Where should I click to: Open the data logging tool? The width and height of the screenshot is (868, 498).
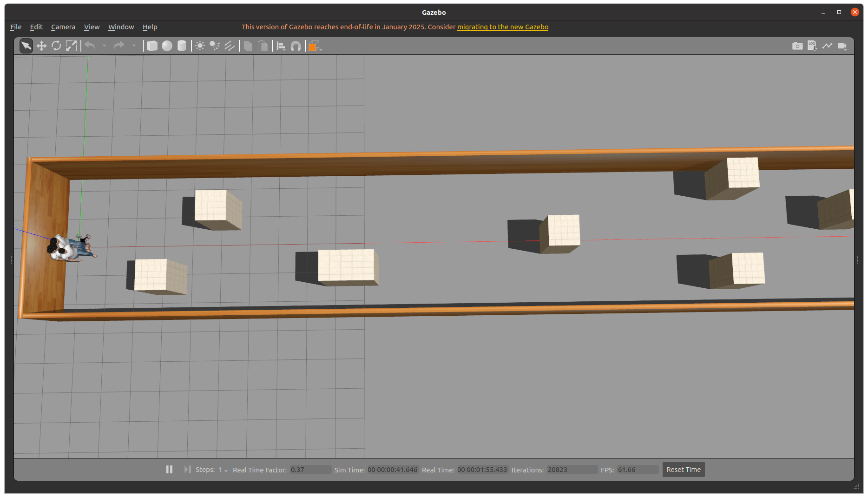[812, 46]
